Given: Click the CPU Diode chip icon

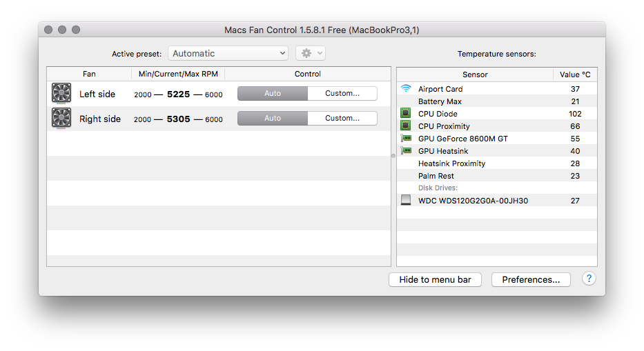Looking at the screenshot, I should [x=405, y=113].
